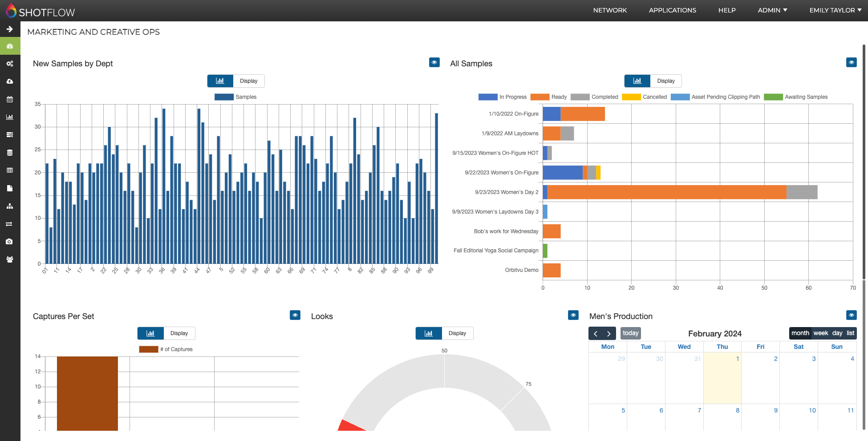Open the EMILY TAYLOR user dropdown

tap(836, 10)
